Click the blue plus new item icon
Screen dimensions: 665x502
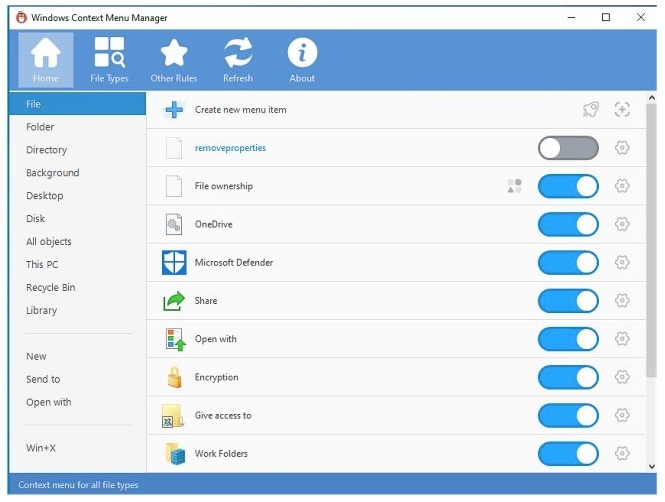[x=174, y=110]
